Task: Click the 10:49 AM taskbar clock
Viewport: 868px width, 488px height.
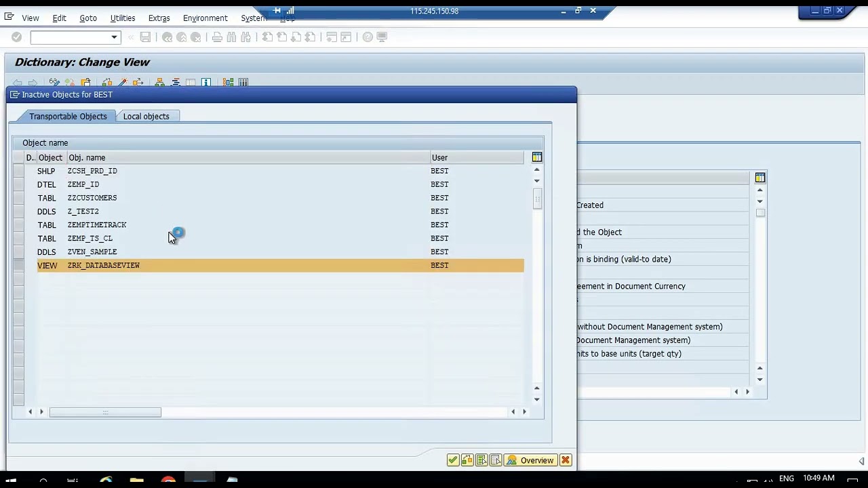Action: pos(818,479)
